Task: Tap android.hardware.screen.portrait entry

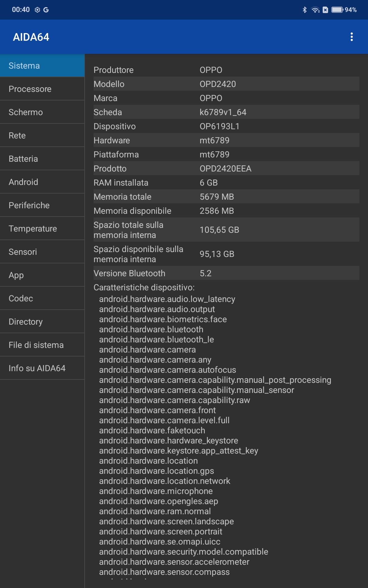Action: click(161, 531)
